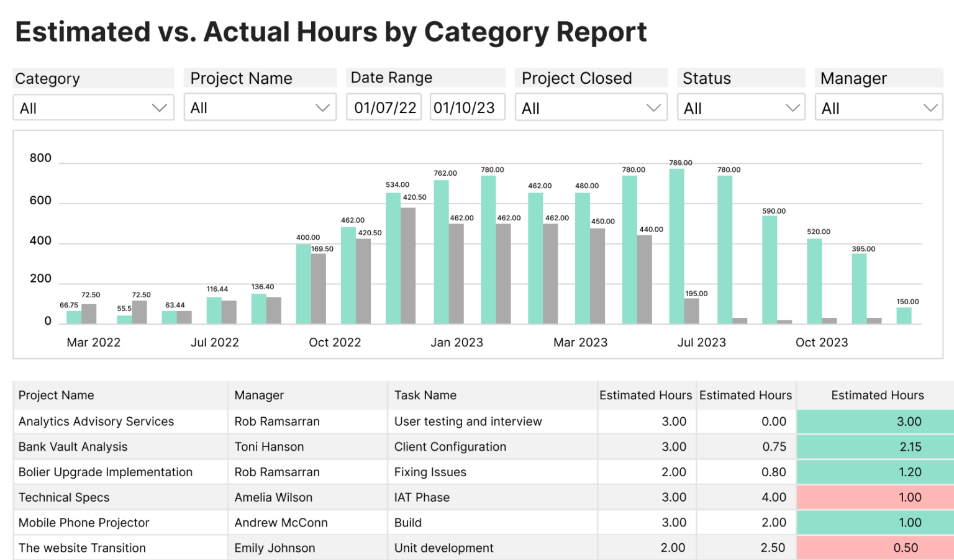Image resolution: width=954 pixels, height=560 pixels.
Task: Click the Task Name column header
Action: 425,395
